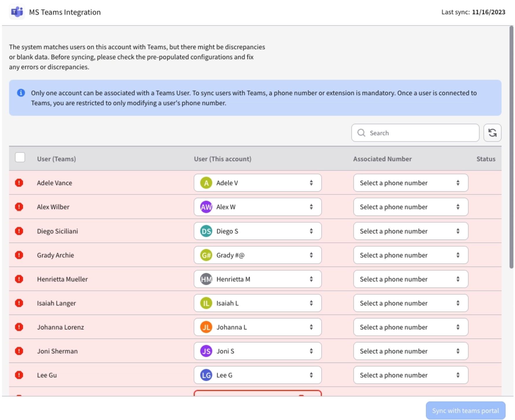Click the User (Teams) column header
This screenshot has width=515, height=420.
pos(56,159)
